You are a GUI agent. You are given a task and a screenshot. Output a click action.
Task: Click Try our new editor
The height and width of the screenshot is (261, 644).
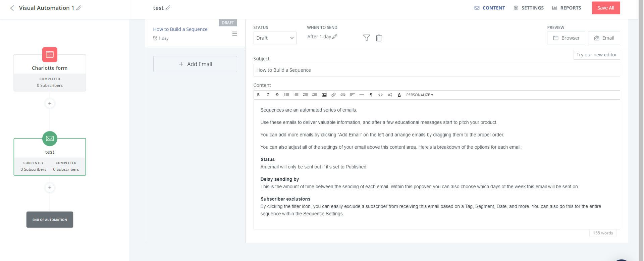click(x=597, y=55)
